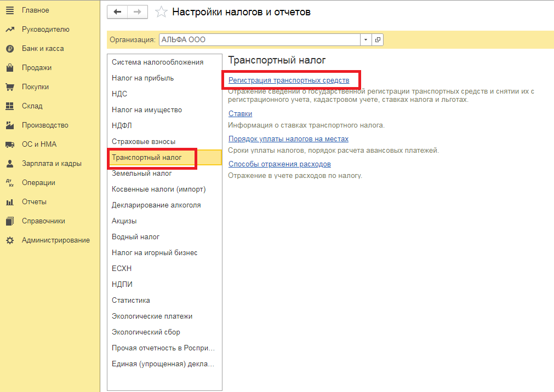Click the Продажи shopping bag icon

click(x=9, y=68)
